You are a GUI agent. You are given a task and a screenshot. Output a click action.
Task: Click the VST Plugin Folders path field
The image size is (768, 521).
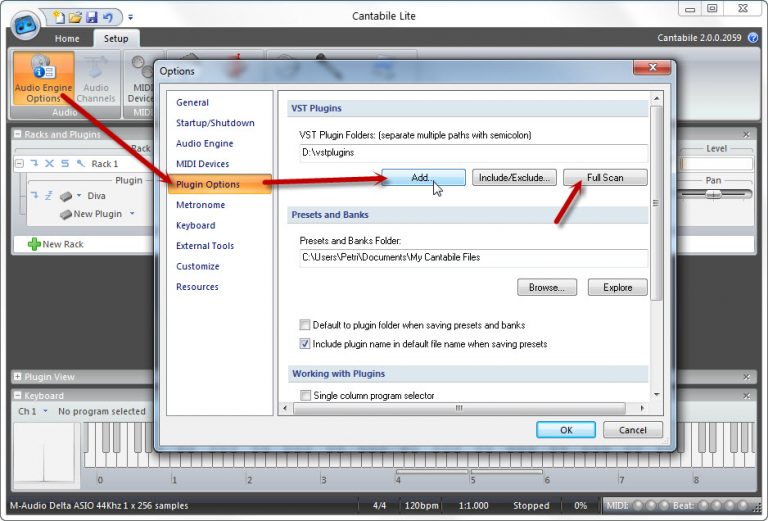tap(473, 153)
